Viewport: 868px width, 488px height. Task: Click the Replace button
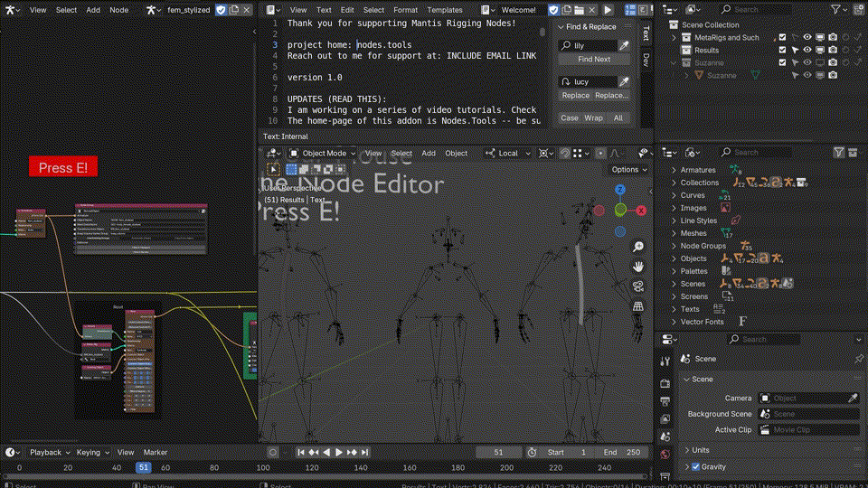[576, 95]
